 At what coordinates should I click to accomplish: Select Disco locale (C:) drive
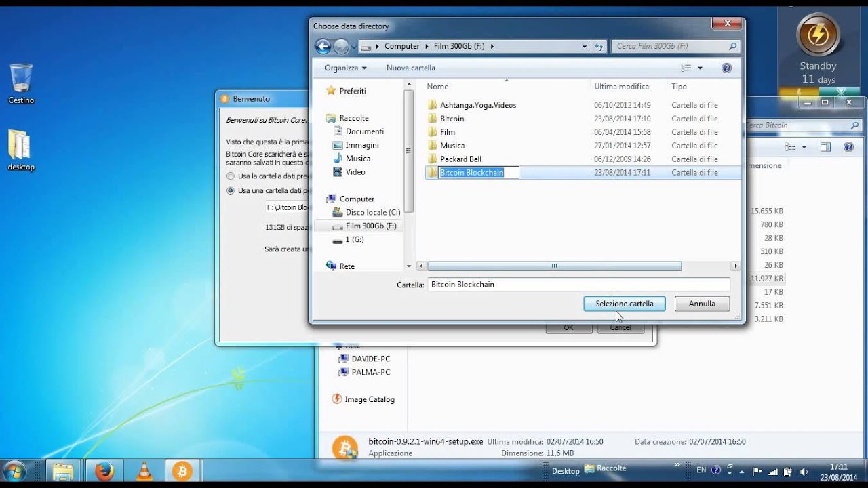tap(372, 212)
